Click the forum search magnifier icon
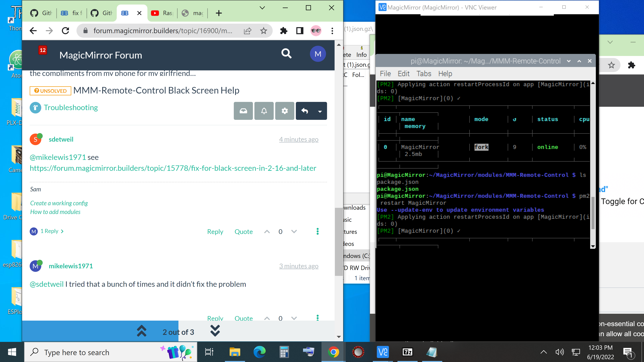 (x=286, y=53)
